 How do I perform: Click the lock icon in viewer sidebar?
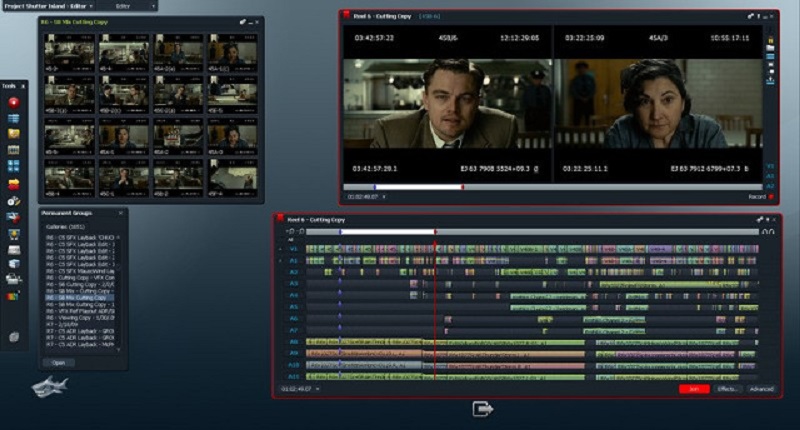pyautogui.click(x=770, y=43)
